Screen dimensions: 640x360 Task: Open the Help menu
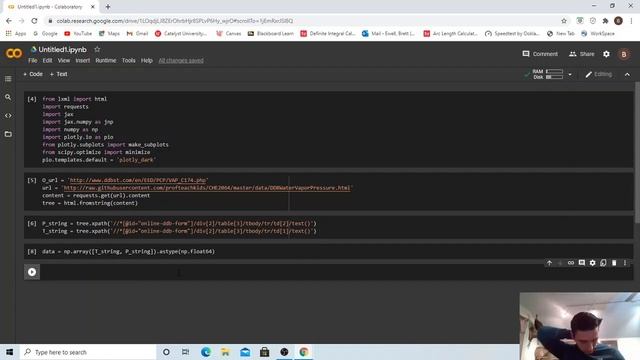[147, 60]
